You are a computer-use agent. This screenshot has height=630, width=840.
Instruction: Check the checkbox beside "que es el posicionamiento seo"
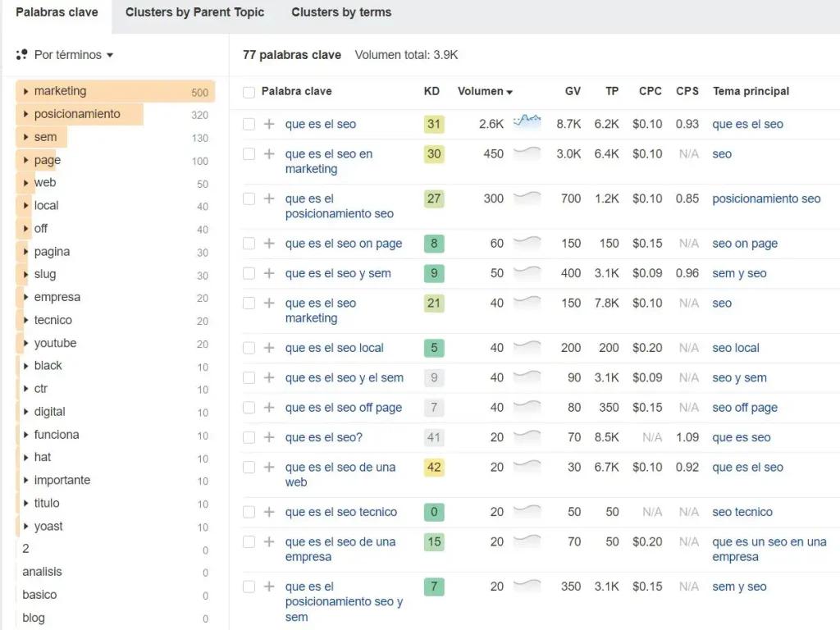coord(249,199)
